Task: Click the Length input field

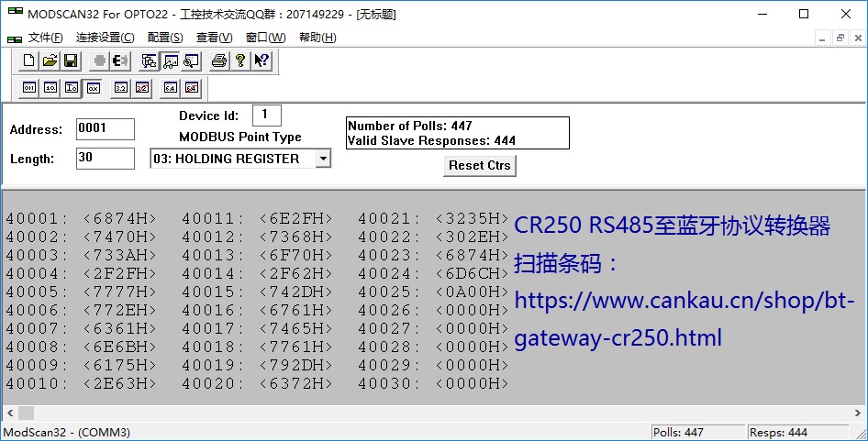Action: tap(106, 159)
